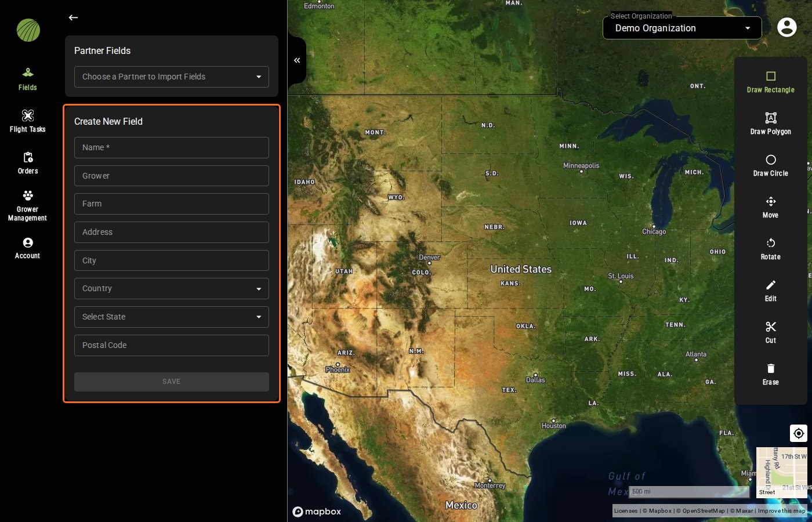812x522 pixels.
Task: Focus the Postal Code field
Action: tap(172, 345)
